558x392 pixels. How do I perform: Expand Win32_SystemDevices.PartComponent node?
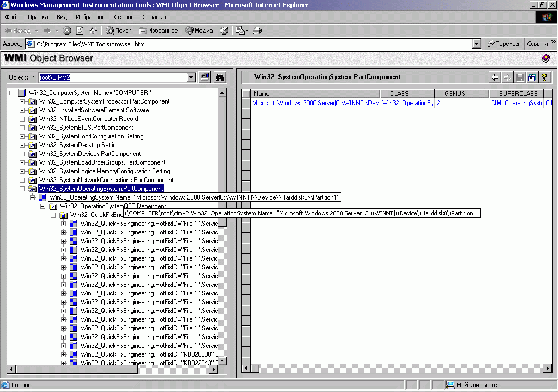pos(22,154)
